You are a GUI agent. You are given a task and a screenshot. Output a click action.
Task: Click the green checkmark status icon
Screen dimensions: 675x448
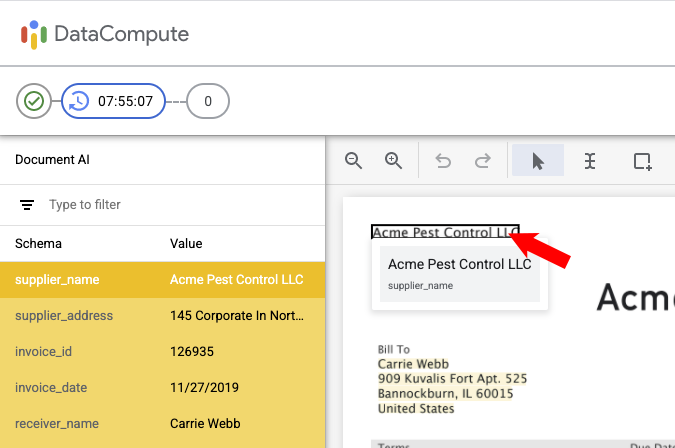point(34,101)
